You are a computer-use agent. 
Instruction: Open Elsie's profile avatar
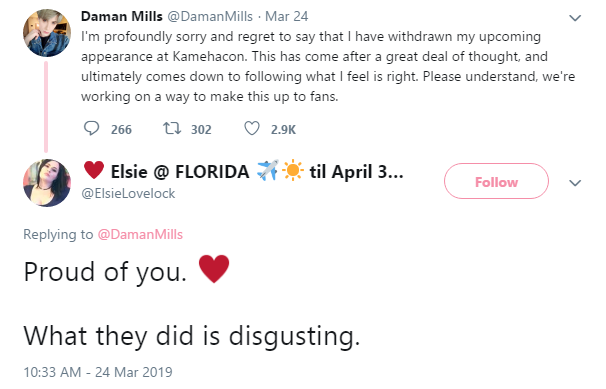tap(47, 183)
